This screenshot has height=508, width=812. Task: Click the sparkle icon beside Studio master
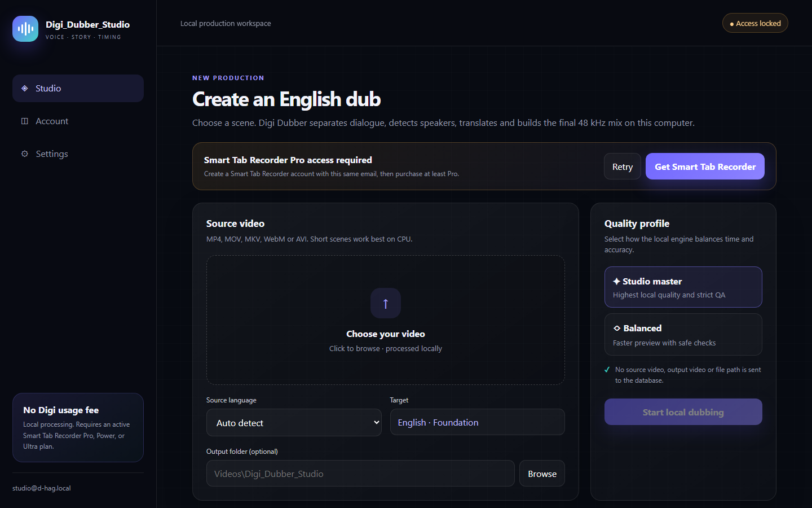pyautogui.click(x=616, y=281)
